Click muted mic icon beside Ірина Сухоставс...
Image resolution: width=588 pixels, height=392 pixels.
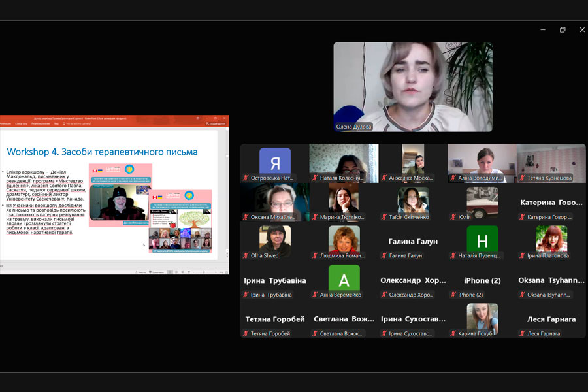tap(384, 333)
